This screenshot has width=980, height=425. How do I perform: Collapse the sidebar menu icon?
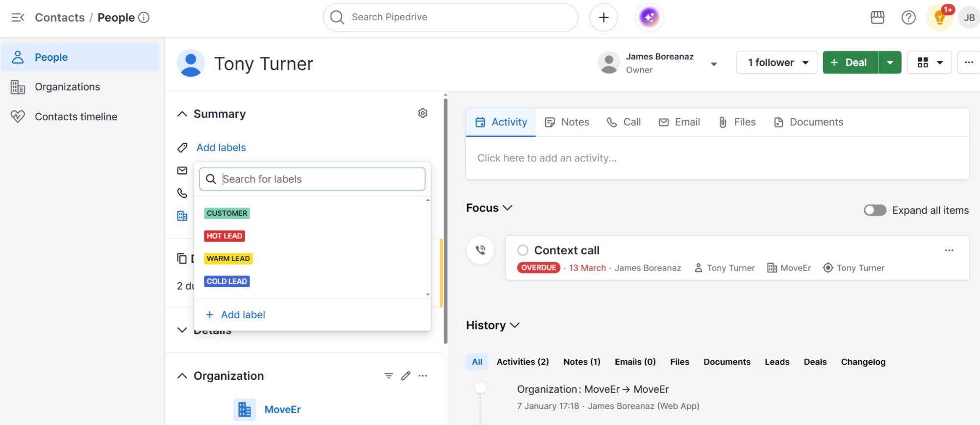pyautogui.click(x=18, y=18)
